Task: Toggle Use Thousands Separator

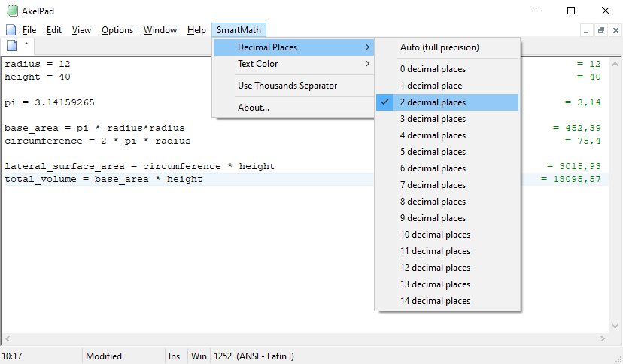Action: pos(287,86)
